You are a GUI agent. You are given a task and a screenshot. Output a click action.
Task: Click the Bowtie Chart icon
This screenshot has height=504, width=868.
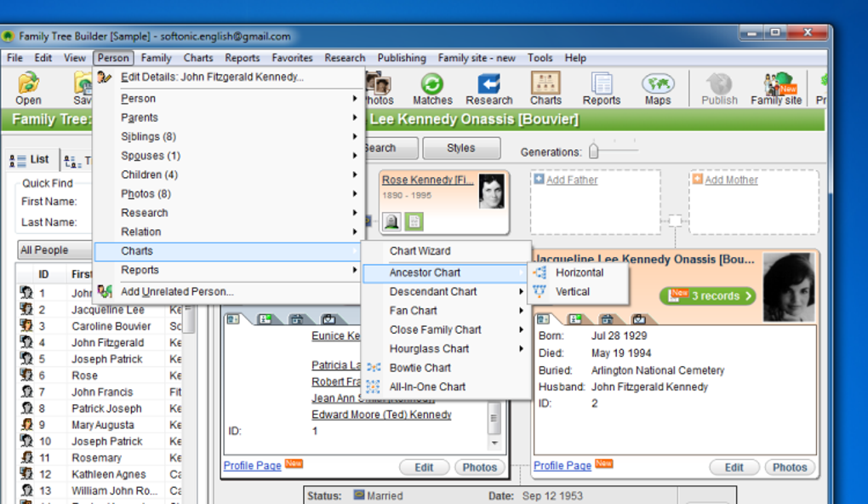point(374,367)
